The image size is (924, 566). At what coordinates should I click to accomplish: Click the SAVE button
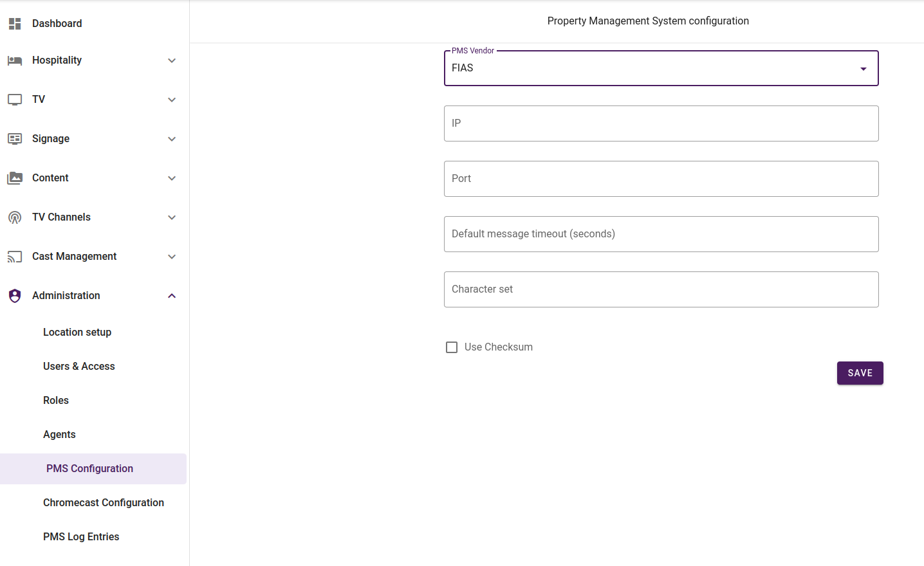(x=860, y=373)
